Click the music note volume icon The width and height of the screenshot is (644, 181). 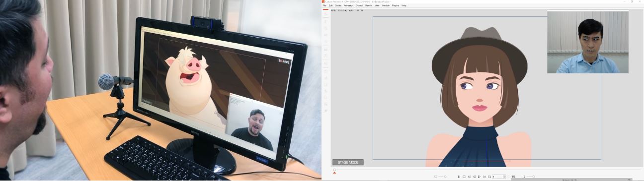[x=524, y=177]
